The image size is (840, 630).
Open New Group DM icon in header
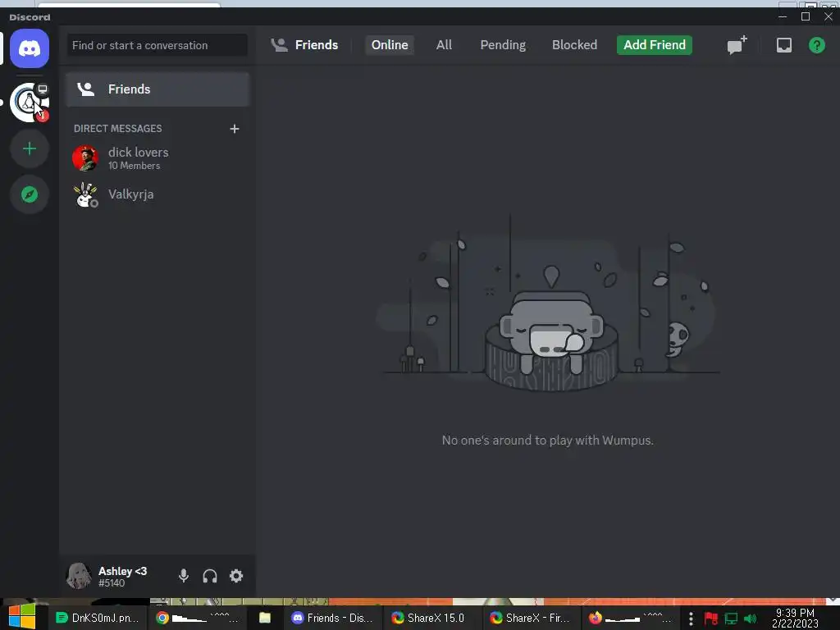click(x=737, y=45)
